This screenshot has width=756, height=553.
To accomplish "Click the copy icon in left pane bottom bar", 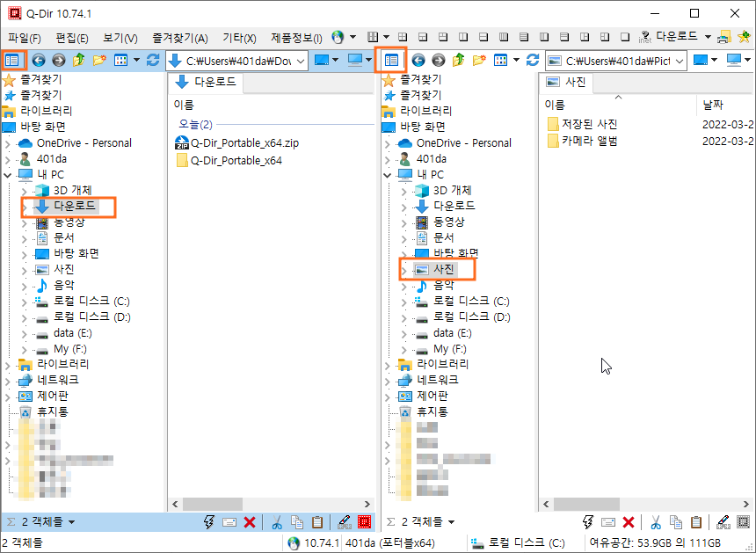I will [x=297, y=522].
